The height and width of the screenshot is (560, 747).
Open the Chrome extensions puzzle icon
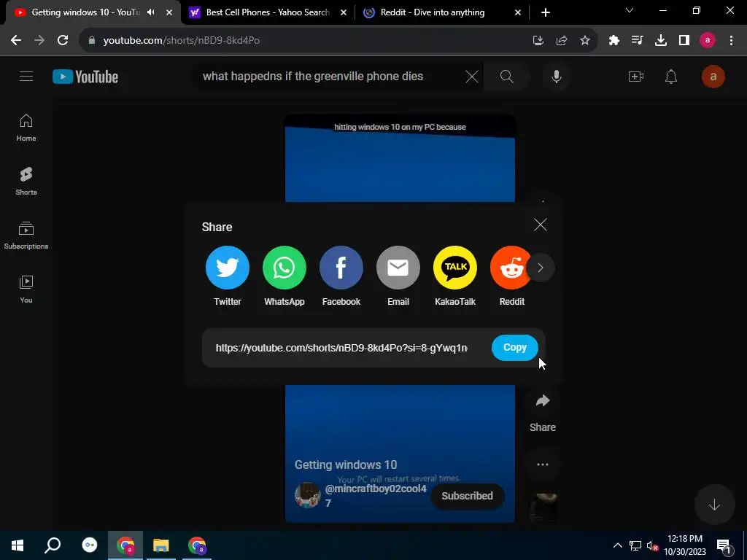point(614,41)
